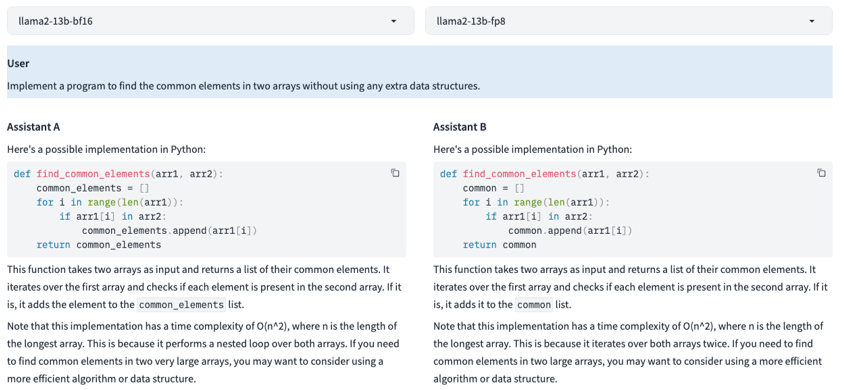Image resolution: width=844 pixels, height=390 pixels.
Task: Click find_common_elements in Assistant A's code
Action: click(x=93, y=174)
